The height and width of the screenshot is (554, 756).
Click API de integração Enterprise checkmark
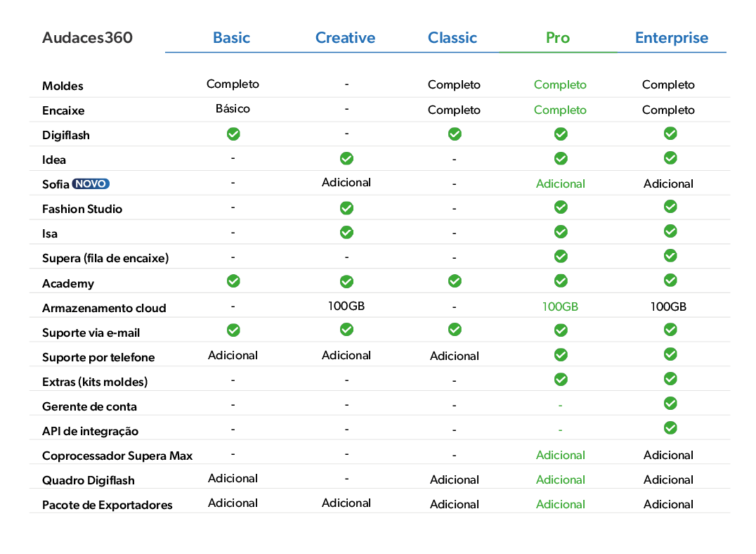[x=670, y=428]
